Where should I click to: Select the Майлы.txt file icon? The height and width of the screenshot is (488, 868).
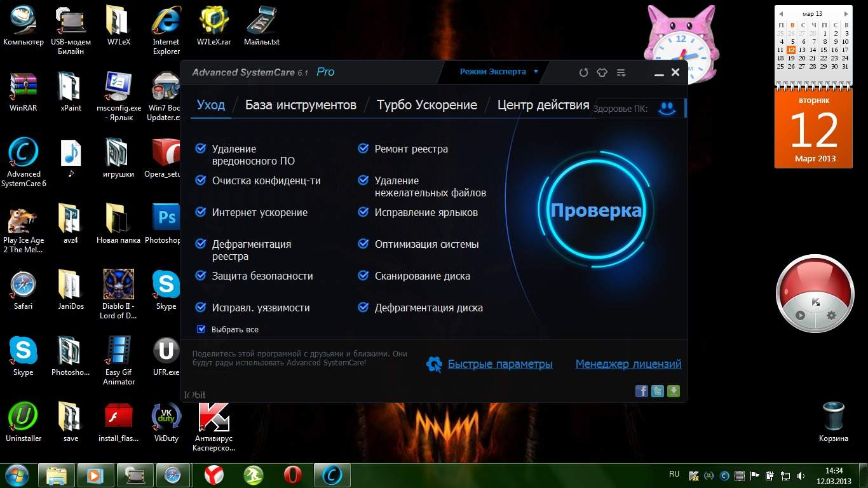[262, 26]
